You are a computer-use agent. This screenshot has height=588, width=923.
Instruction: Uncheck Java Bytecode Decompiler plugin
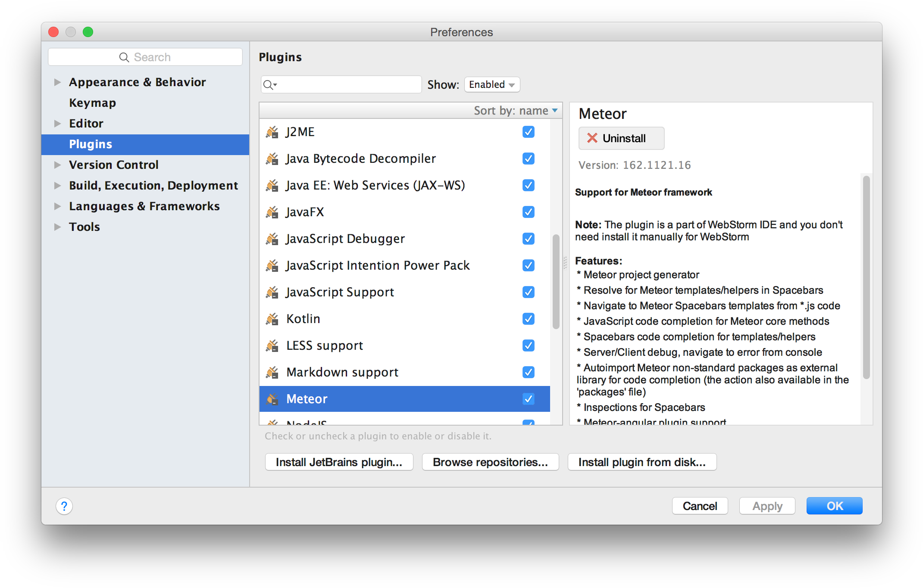click(528, 159)
